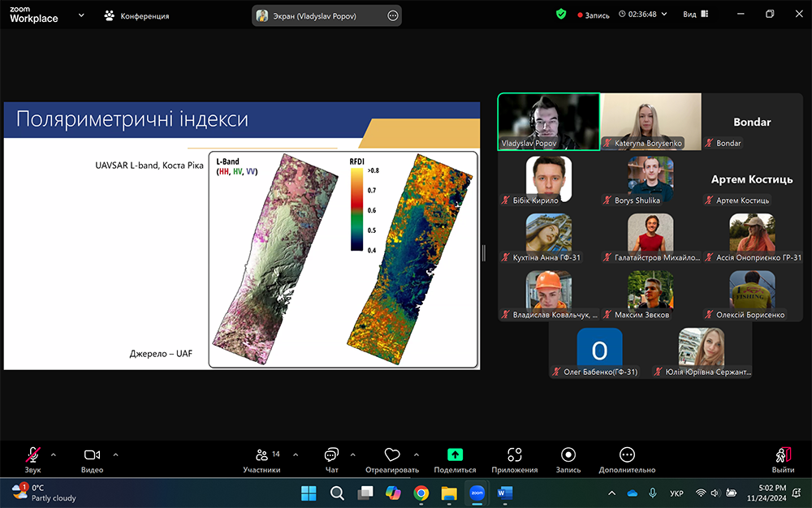The width and height of the screenshot is (812, 508).
Task: Open the Дополнительно more options menu
Action: coord(627,456)
